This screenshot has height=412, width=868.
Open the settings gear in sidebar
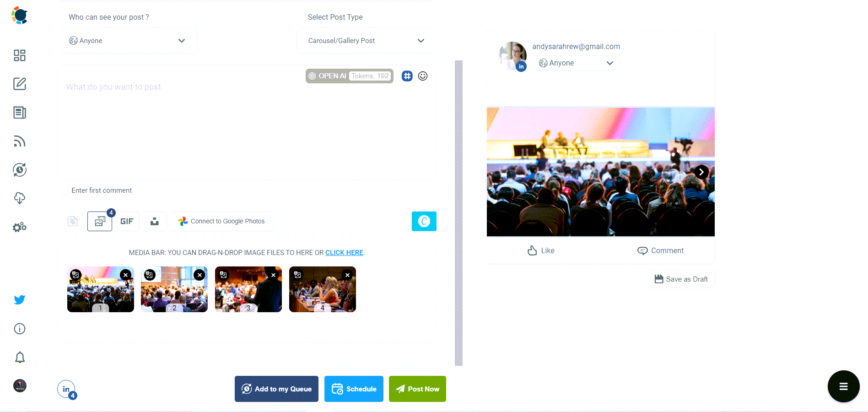[19, 227]
